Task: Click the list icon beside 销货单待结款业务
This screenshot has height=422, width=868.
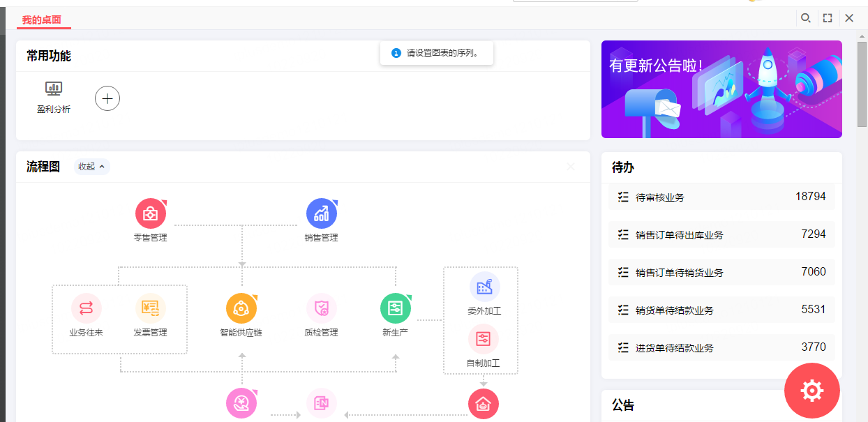Action: 623,310
